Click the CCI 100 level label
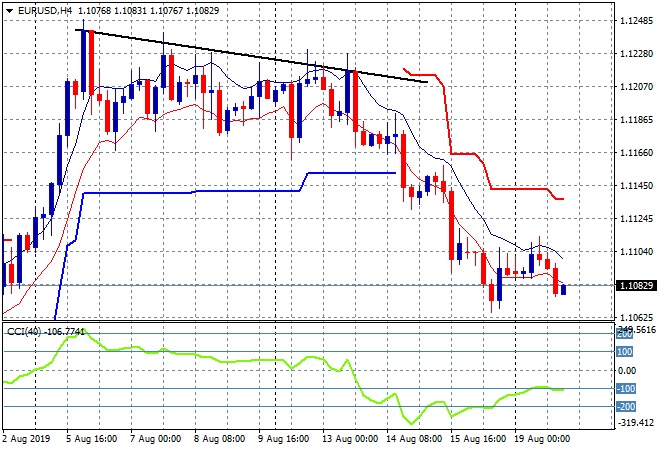 click(x=625, y=352)
